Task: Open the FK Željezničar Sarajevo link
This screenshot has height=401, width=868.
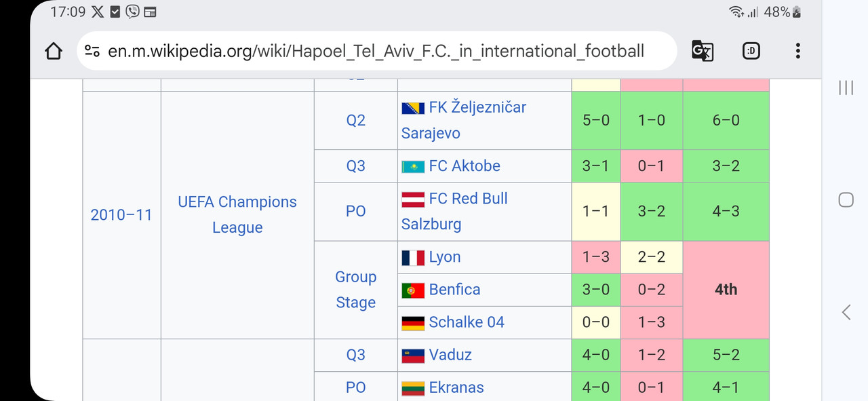Action: 464,120
